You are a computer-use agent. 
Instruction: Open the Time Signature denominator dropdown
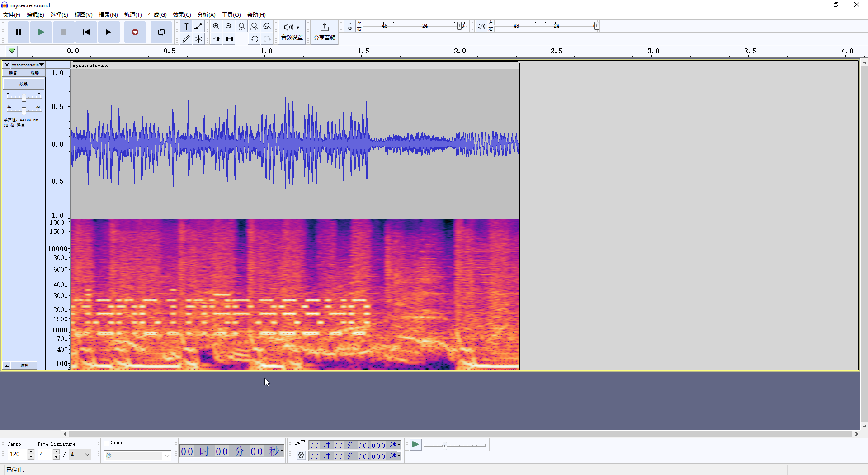[80, 455]
